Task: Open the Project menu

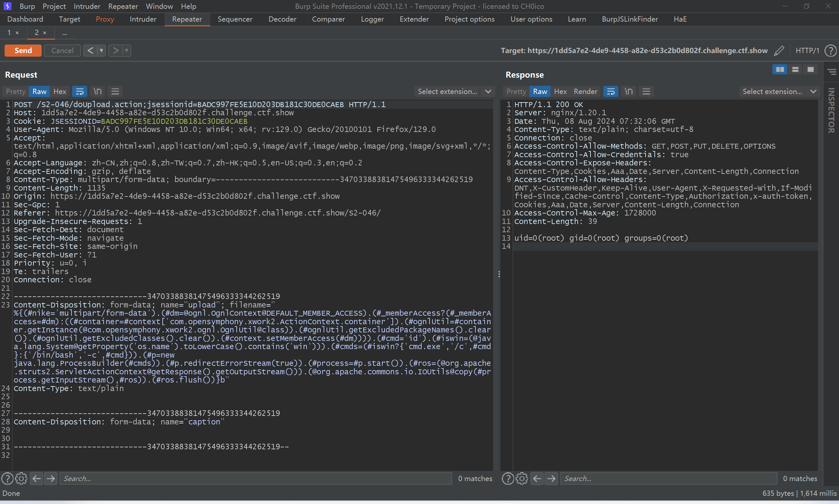Action: point(54,6)
